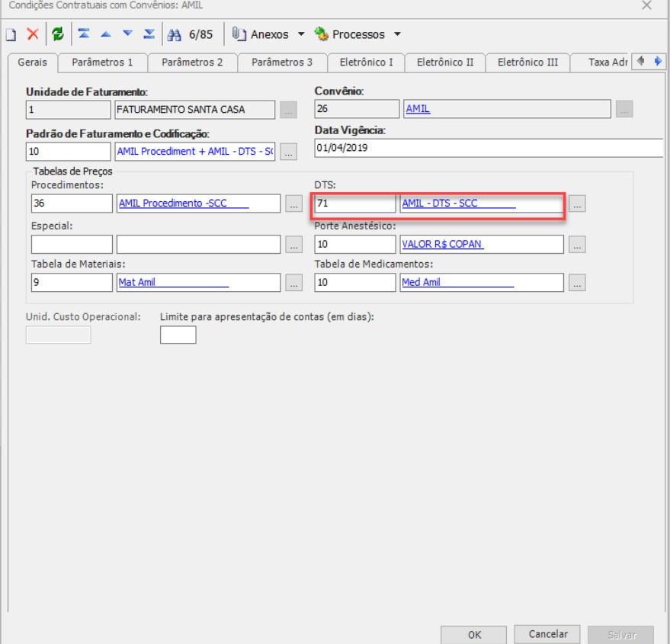Screen dimensions: 670x644
Task: Click the Processos gears icon
Action: click(322, 34)
